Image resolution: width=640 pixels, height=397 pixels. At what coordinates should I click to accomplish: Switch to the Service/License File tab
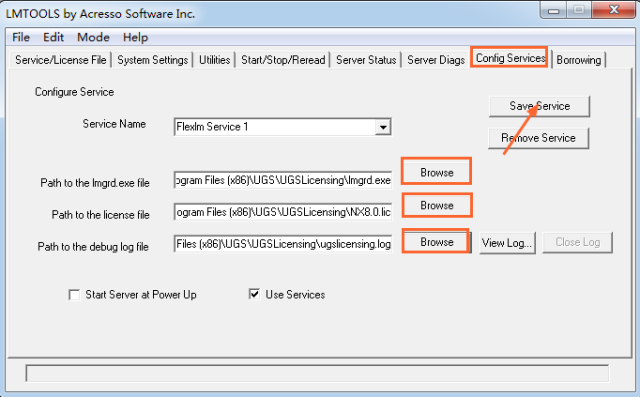click(x=60, y=60)
